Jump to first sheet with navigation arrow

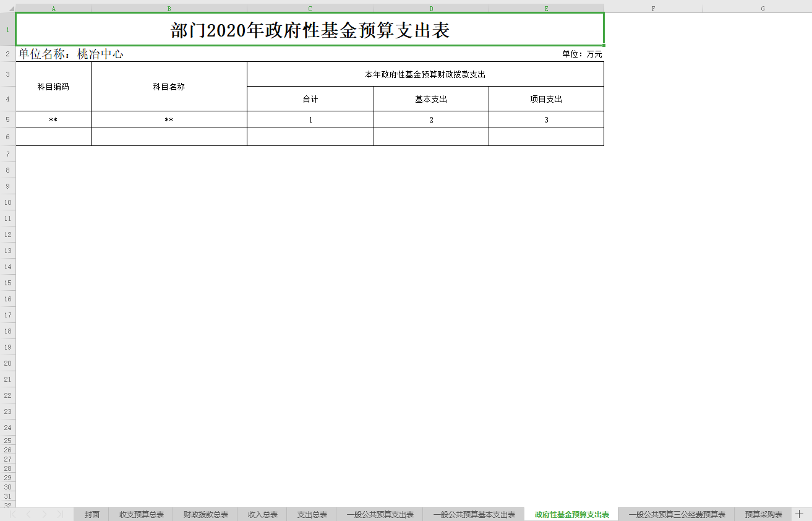(13, 514)
